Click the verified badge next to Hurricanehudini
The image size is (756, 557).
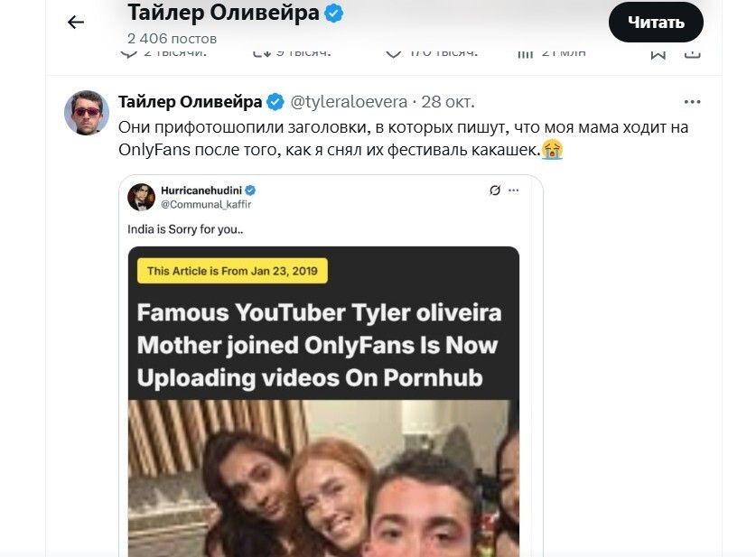[x=251, y=190]
